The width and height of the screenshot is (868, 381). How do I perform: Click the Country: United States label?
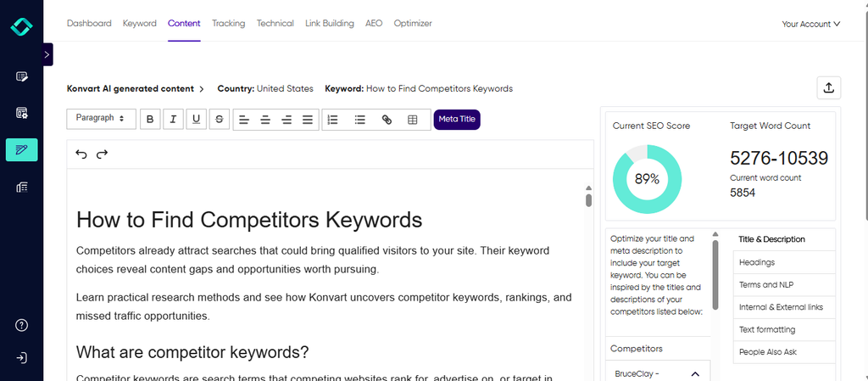pos(265,88)
